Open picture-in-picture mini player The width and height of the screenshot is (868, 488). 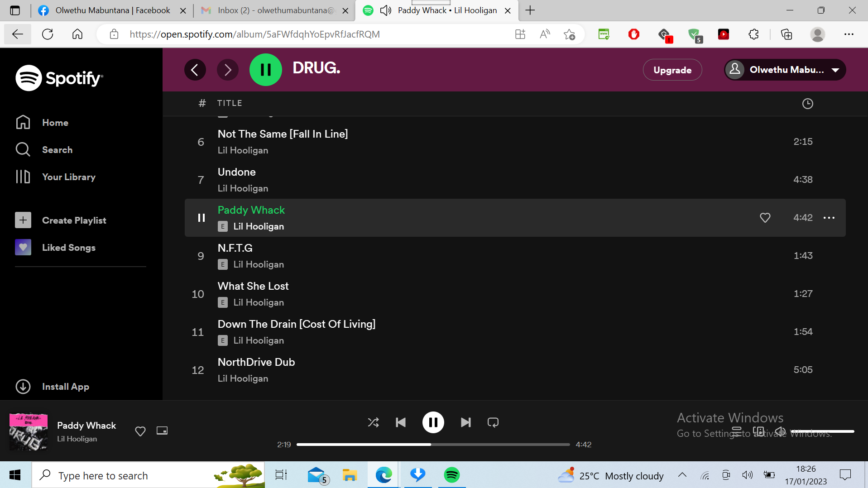point(162,431)
